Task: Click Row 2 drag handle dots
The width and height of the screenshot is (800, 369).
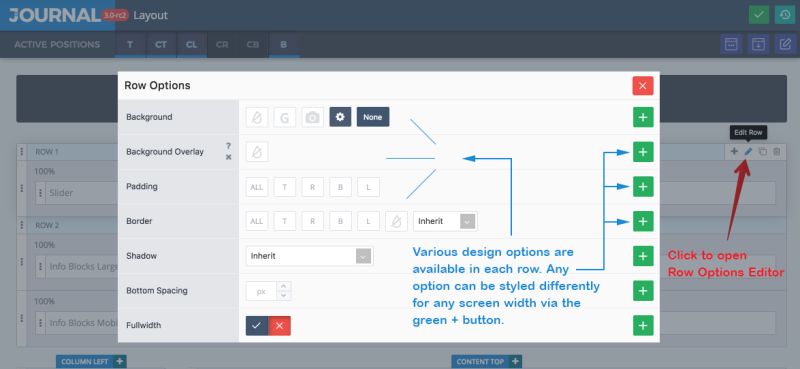Action: coord(21,225)
